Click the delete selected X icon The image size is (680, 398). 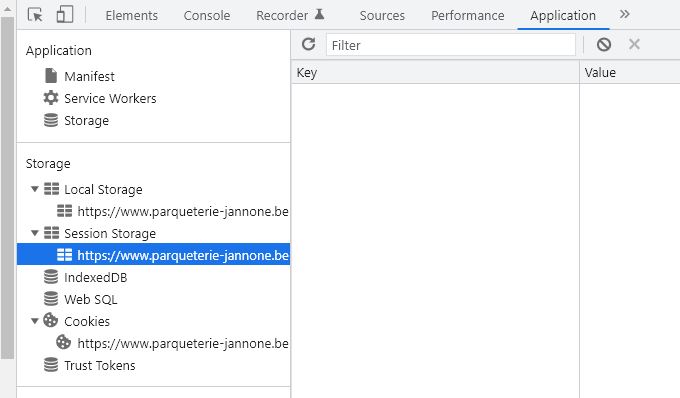[634, 44]
